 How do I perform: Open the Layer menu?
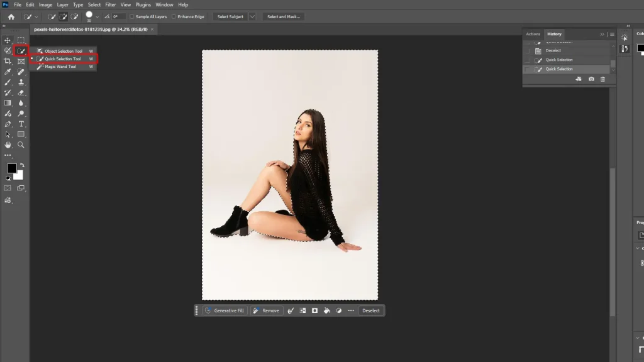(x=62, y=5)
